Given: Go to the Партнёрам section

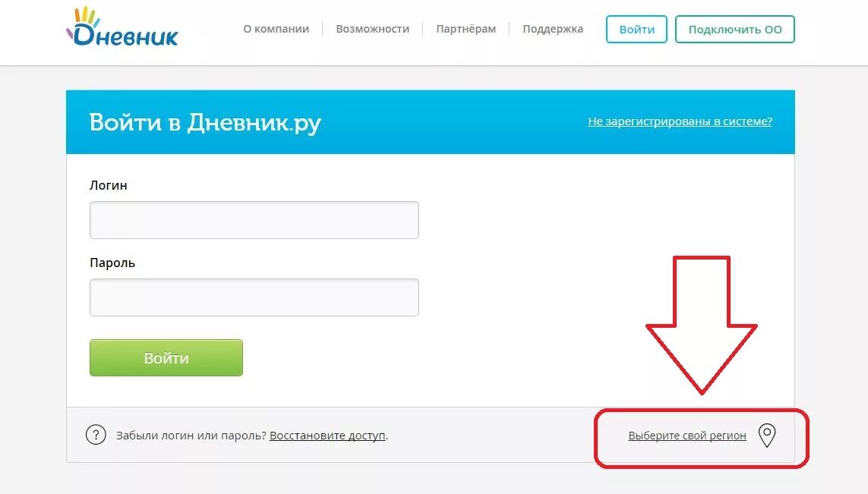Looking at the screenshot, I should pyautogui.click(x=466, y=29).
